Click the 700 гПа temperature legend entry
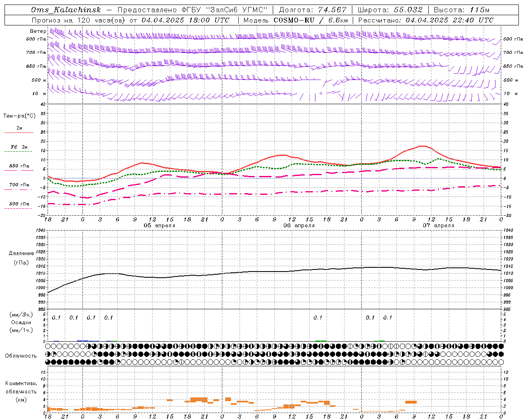This screenshot has height=420, width=525. tap(19, 185)
